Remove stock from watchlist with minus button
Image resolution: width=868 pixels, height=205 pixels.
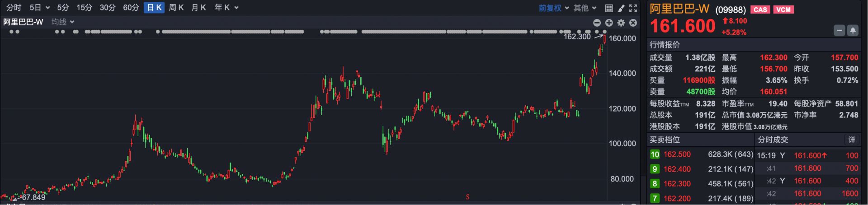click(840, 31)
